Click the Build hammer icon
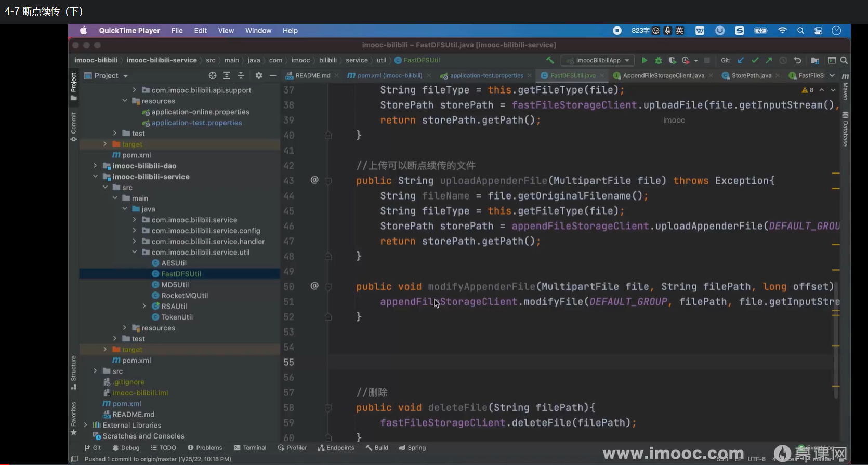Viewport: 868px width, 465px height. click(x=550, y=60)
